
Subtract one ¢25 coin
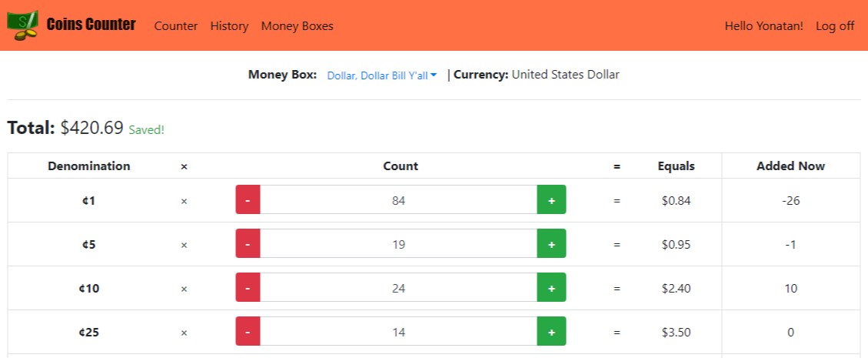point(248,333)
